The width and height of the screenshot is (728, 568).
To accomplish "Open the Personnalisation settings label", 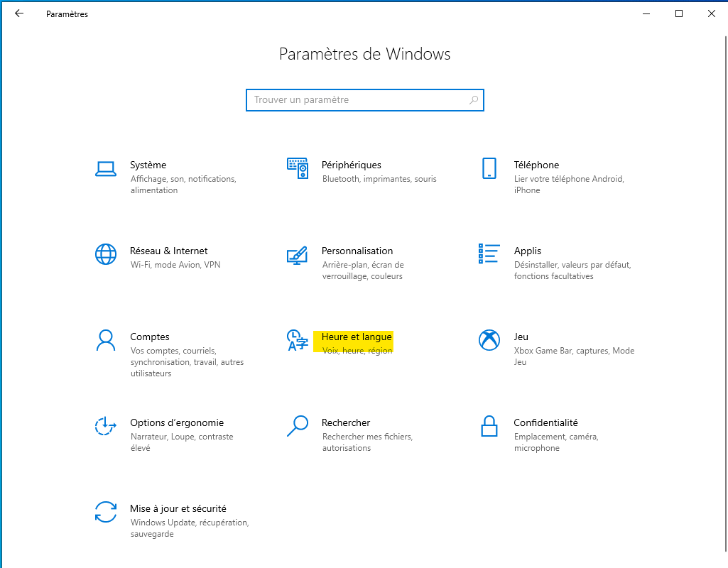I will pos(357,251).
